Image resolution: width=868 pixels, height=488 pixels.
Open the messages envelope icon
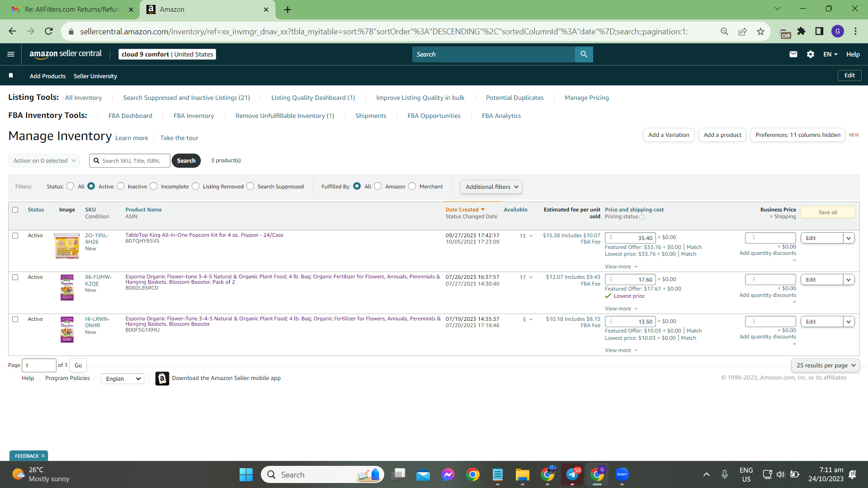[x=793, y=54]
